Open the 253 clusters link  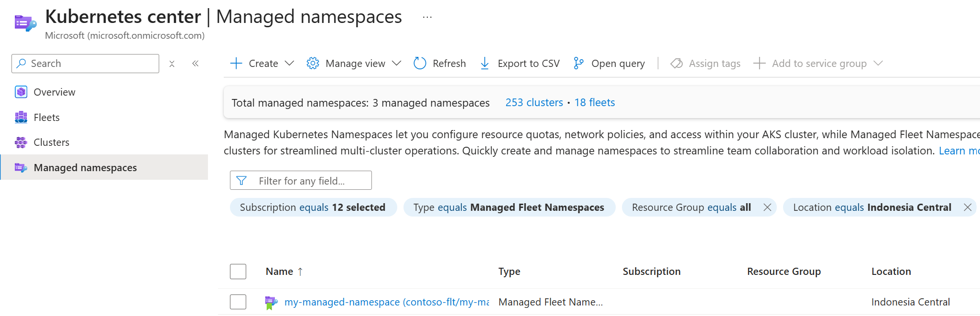point(534,103)
